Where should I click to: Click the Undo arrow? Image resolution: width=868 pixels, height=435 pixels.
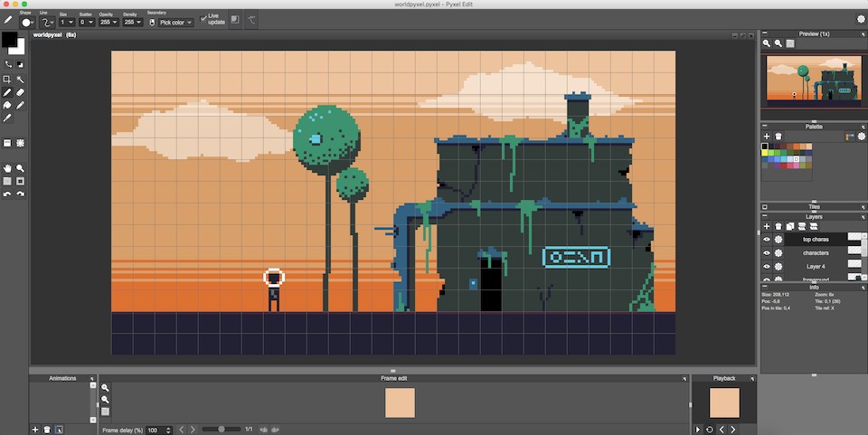(7, 194)
